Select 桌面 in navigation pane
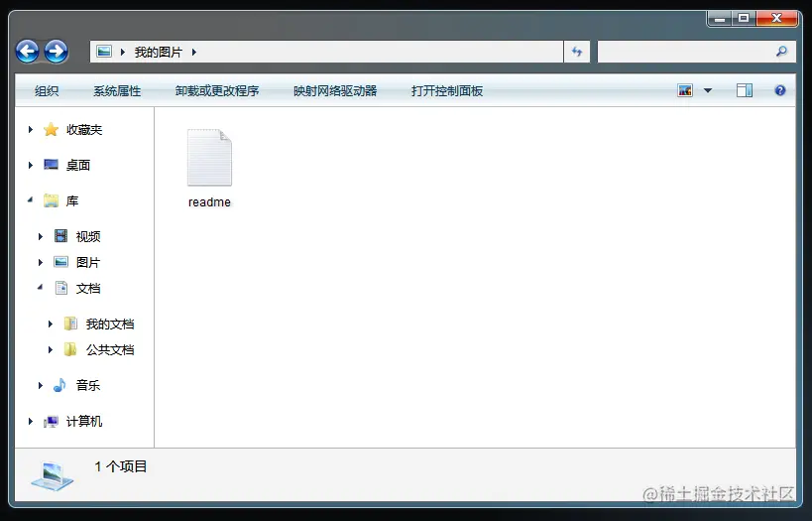 pos(78,166)
